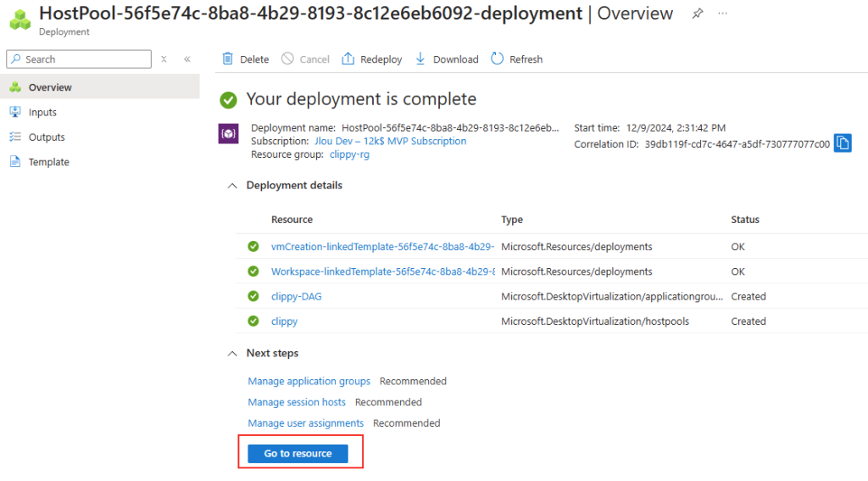Clear the search box with X icon
Image resolution: width=868 pixels, height=481 pixels.
(164, 59)
